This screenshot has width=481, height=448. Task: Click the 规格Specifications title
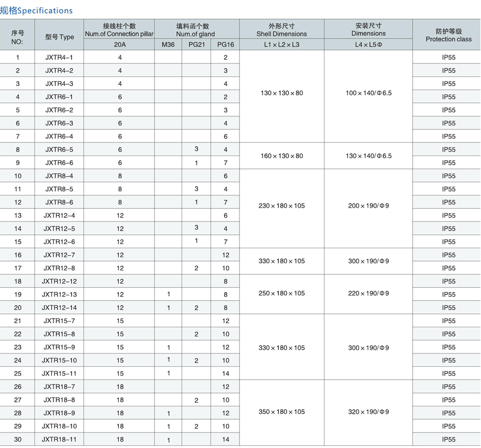36,10
